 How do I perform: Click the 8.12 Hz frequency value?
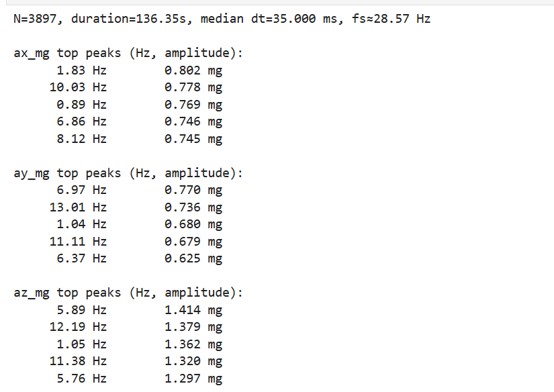(x=81, y=139)
